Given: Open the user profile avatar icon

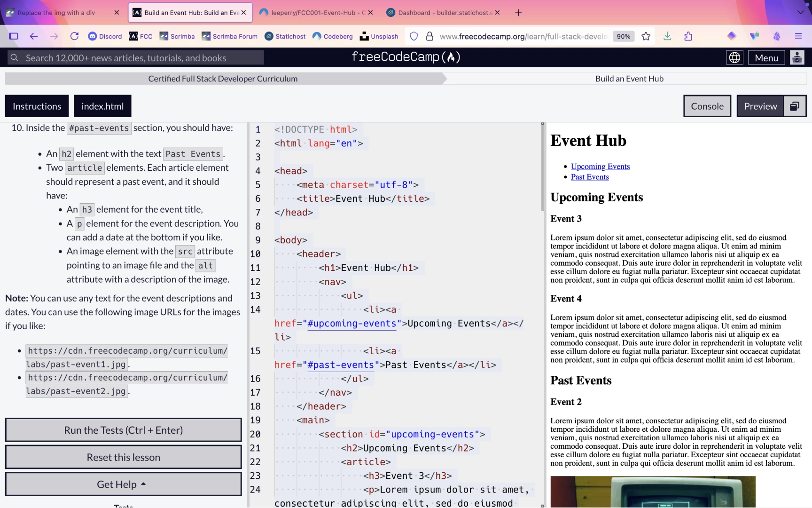Looking at the screenshot, I should (x=797, y=58).
